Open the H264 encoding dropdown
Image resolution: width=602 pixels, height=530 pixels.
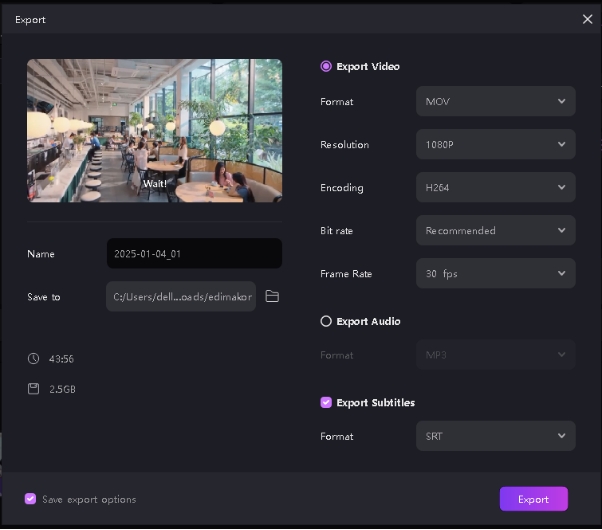click(495, 188)
